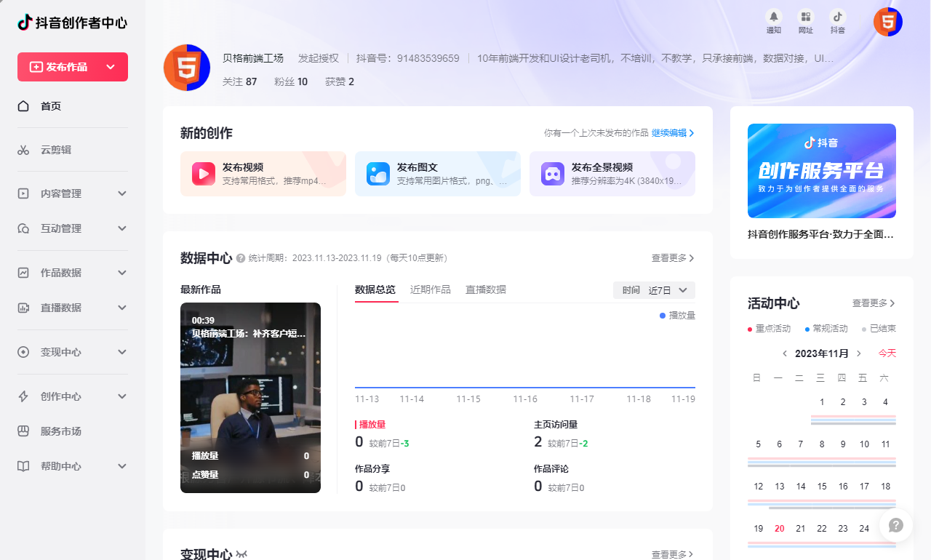
Task: Click the 常规活动 legend dot
Action: pyautogui.click(x=807, y=329)
